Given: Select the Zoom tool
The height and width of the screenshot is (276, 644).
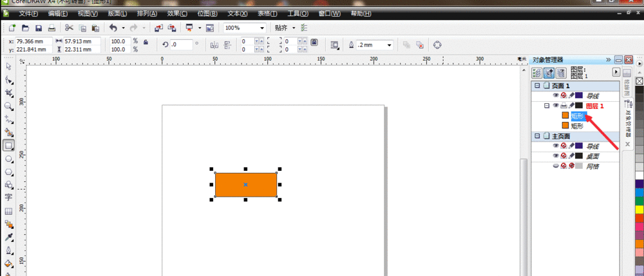Looking at the screenshot, I should [9, 106].
